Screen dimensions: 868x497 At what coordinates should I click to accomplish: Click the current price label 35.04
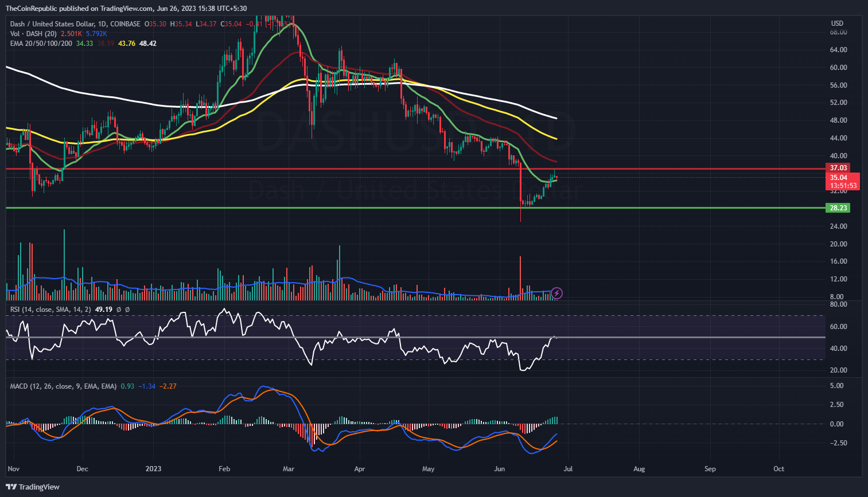pos(838,178)
